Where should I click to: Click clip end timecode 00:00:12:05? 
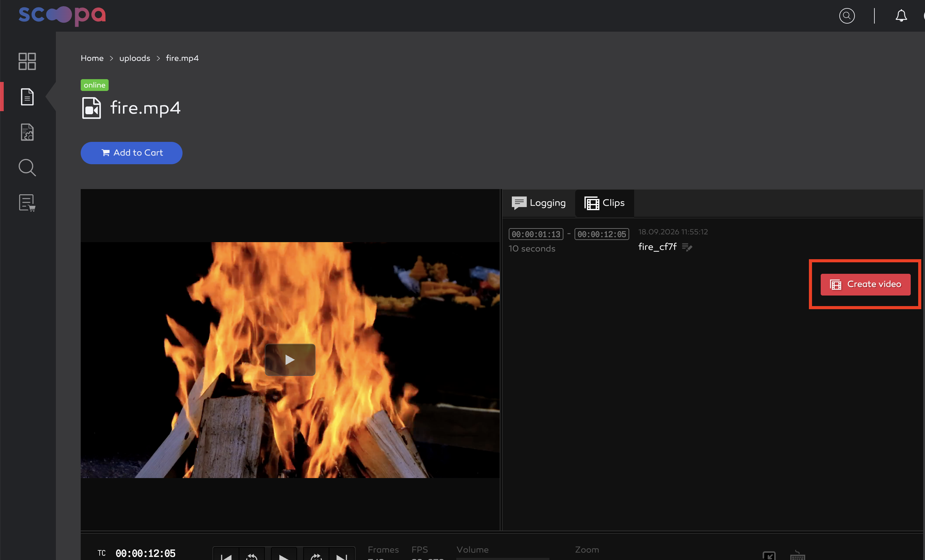tap(602, 234)
